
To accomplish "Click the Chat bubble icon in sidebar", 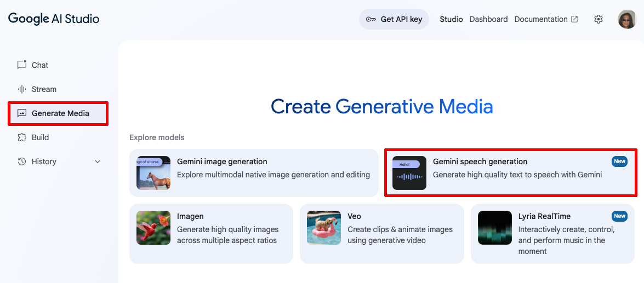I will (x=22, y=65).
